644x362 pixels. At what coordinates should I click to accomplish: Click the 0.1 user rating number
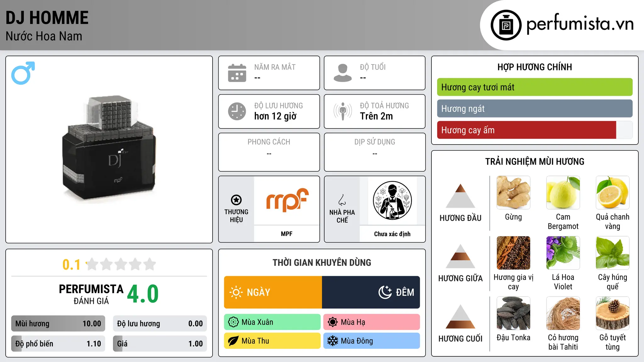(x=71, y=265)
